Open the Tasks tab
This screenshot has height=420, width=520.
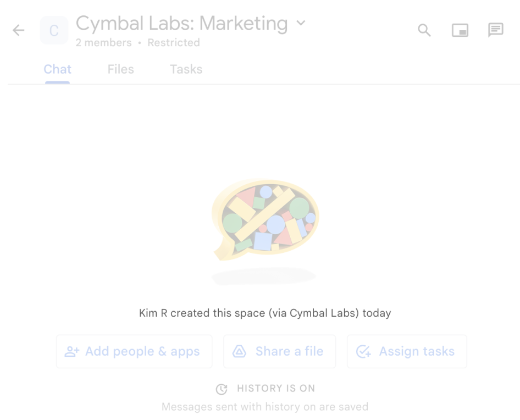pos(185,69)
